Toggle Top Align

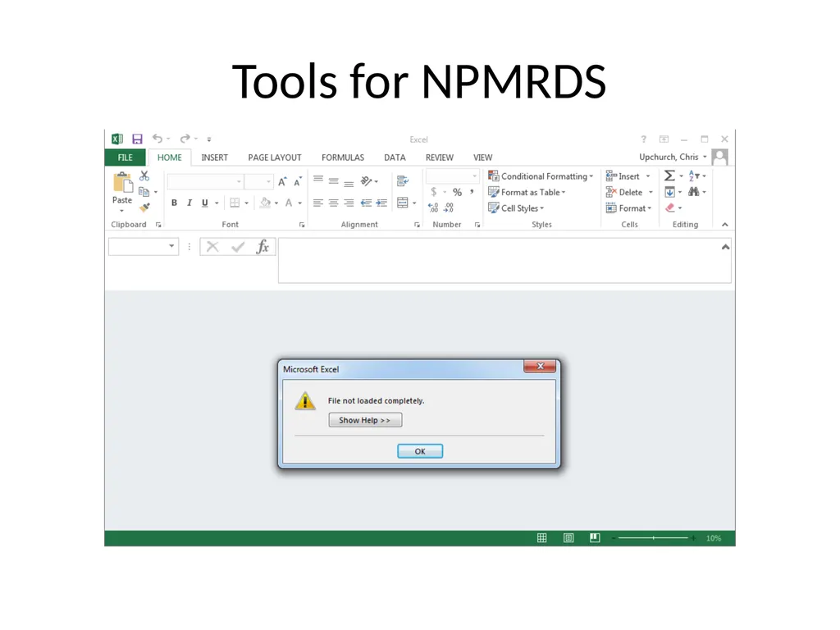point(318,180)
